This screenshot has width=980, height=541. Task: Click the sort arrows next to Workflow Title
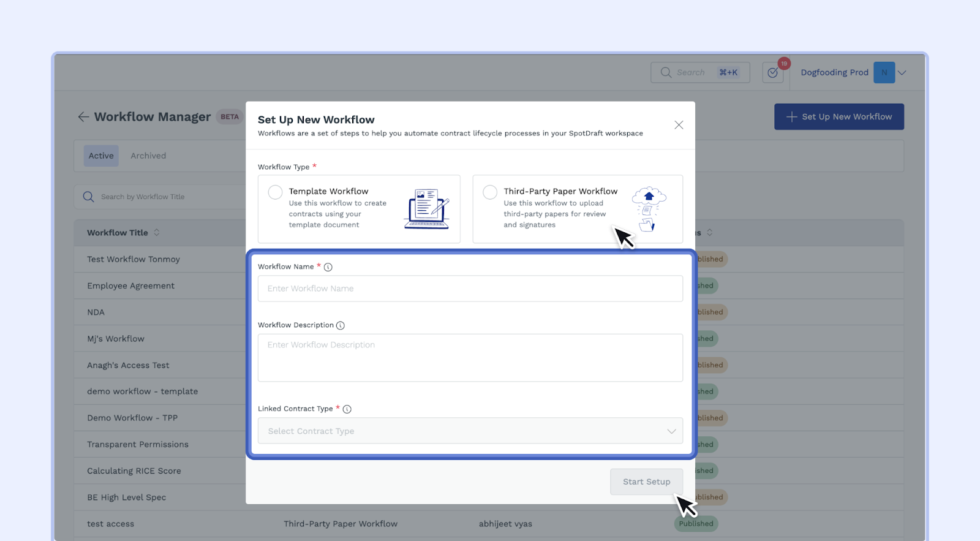[x=157, y=233]
